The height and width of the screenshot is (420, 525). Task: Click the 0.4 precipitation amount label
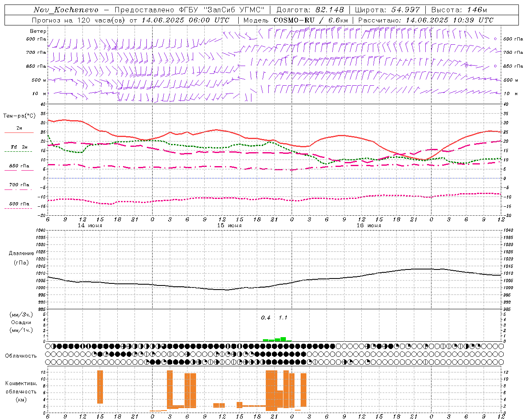click(x=266, y=318)
